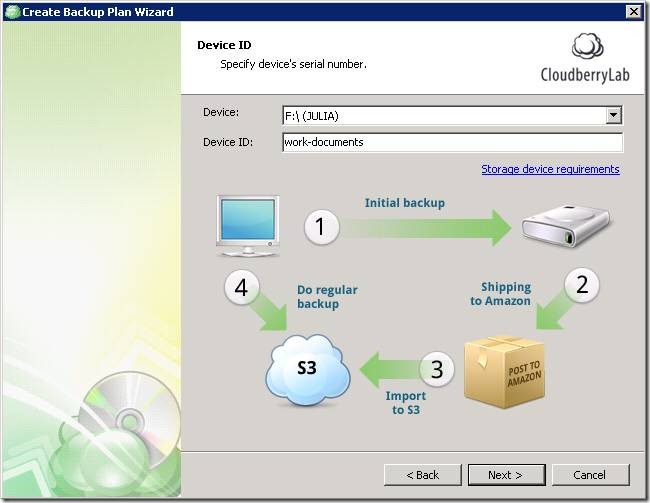
Task: Click the CloudberryLab cloud logo
Action: (587, 46)
